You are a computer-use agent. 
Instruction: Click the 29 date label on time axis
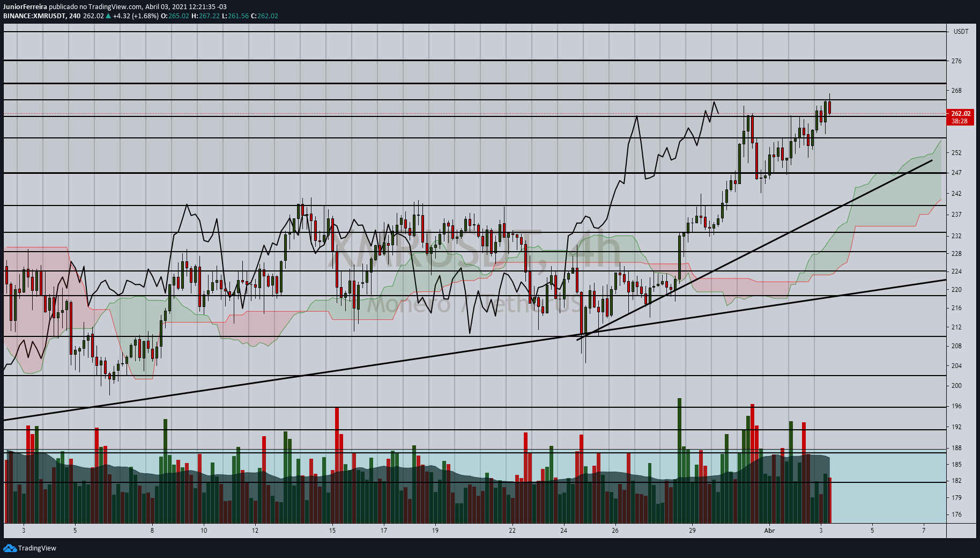pos(693,531)
